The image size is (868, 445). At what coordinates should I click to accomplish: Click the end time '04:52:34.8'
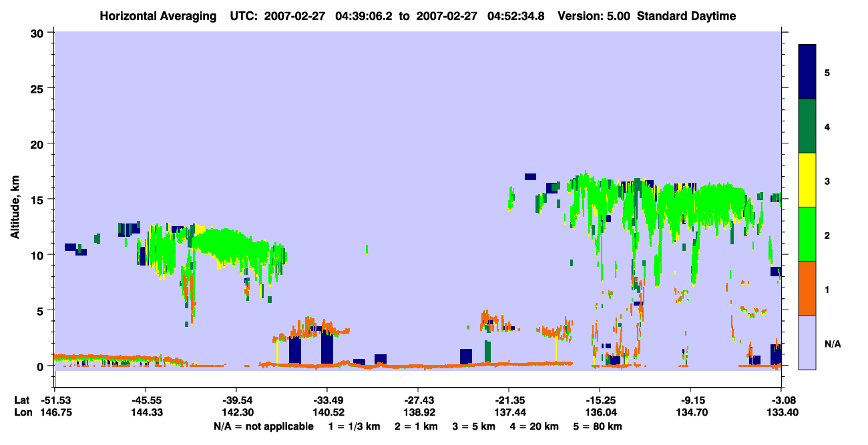click(516, 17)
